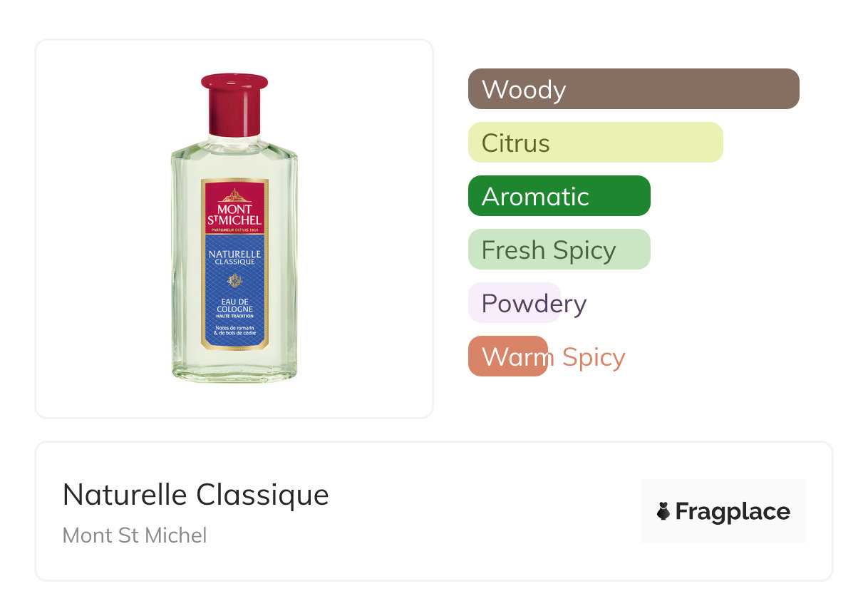Open the cologne bottle product image

pos(234,228)
